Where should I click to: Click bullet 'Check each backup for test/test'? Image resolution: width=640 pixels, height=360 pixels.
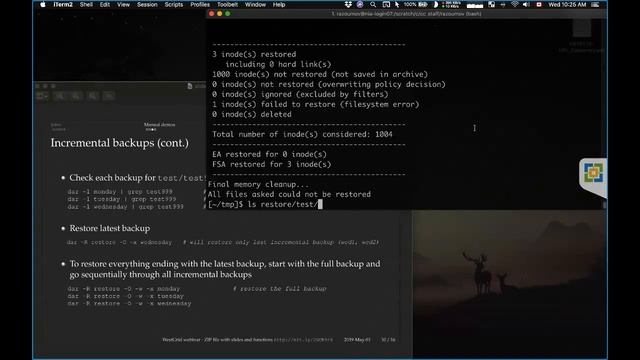[x=138, y=178]
